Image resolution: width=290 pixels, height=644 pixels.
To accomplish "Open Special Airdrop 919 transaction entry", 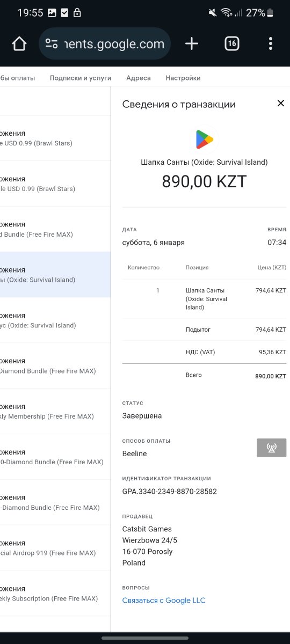I will [x=55, y=547].
